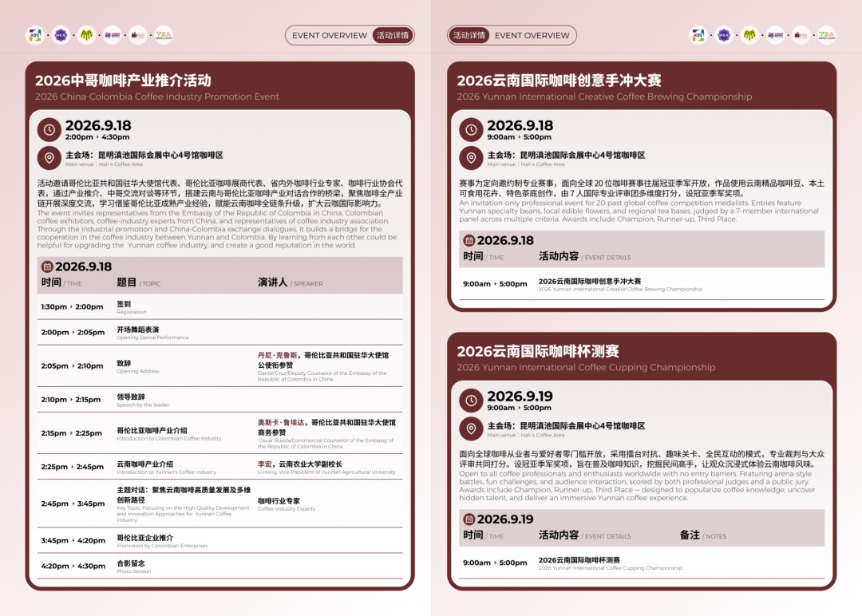Screen dimensions: 862x616
Task: Click the purple IFEX flower logo on the left page
Action: pos(61,35)
